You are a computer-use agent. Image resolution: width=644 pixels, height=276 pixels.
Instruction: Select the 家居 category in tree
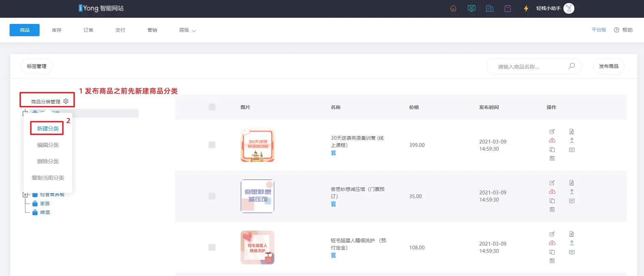45,204
